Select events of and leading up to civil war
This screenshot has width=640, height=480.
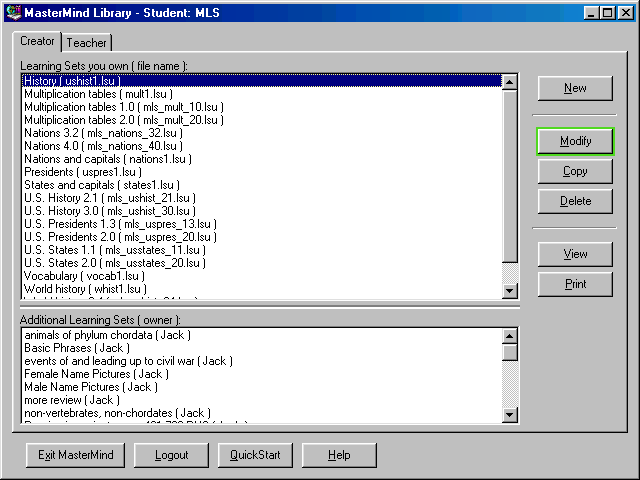click(262, 361)
